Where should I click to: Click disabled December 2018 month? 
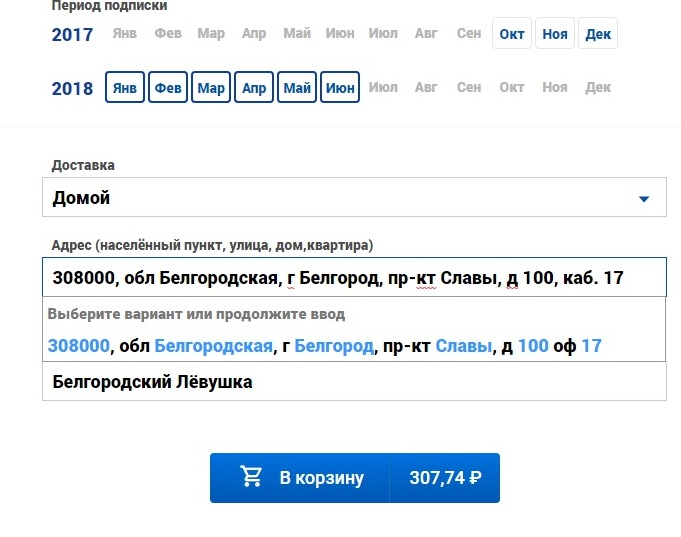tap(598, 87)
